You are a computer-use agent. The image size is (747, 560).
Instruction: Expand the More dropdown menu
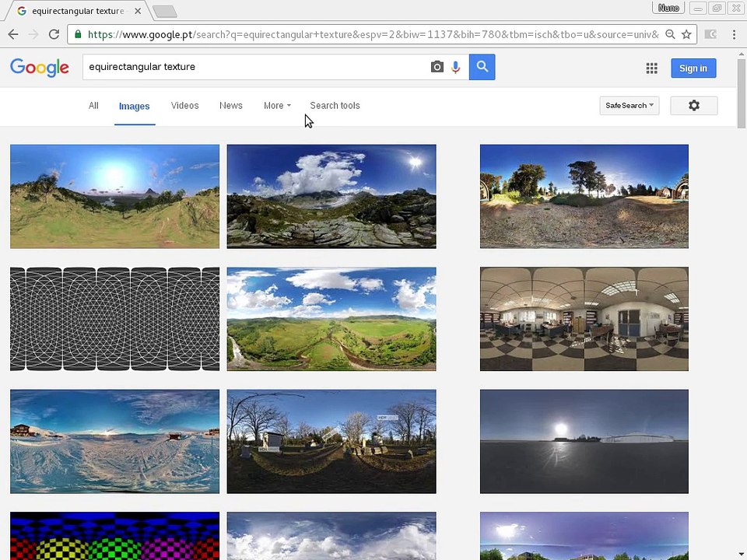point(277,105)
